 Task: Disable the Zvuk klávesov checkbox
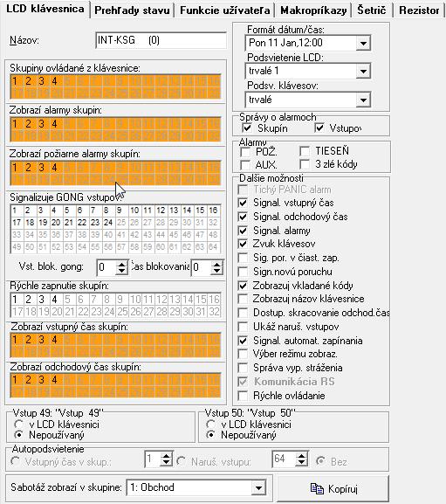[243, 244]
